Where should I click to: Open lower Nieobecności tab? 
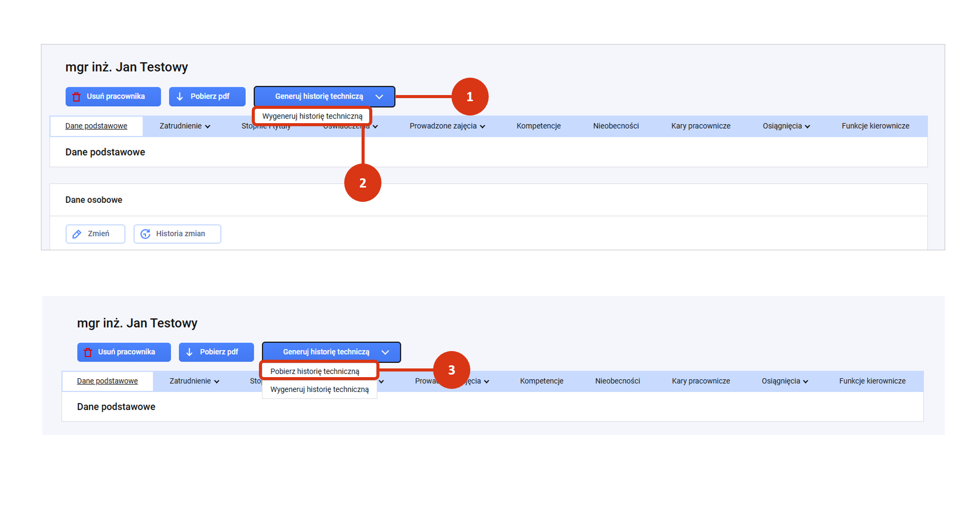[617, 381]
